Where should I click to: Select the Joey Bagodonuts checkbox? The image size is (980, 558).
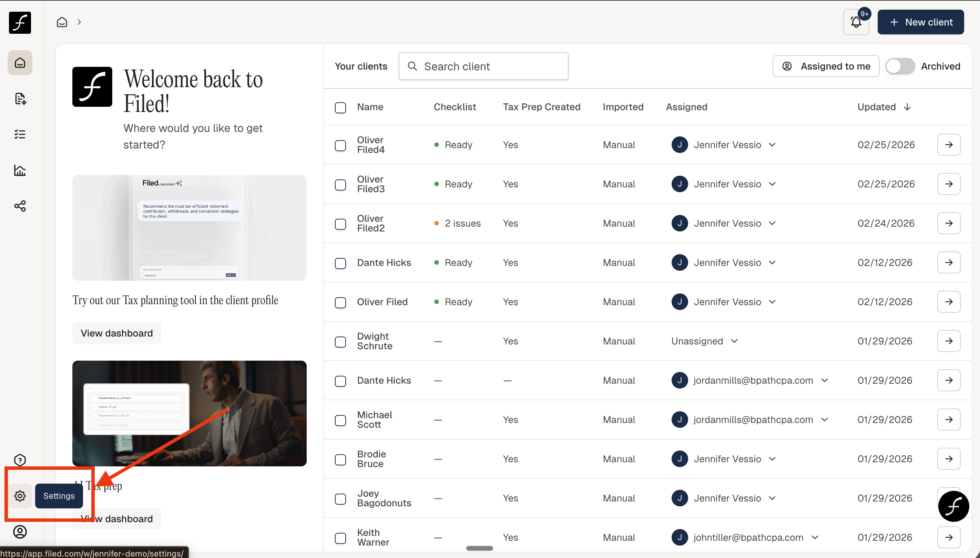pos(340,499)
